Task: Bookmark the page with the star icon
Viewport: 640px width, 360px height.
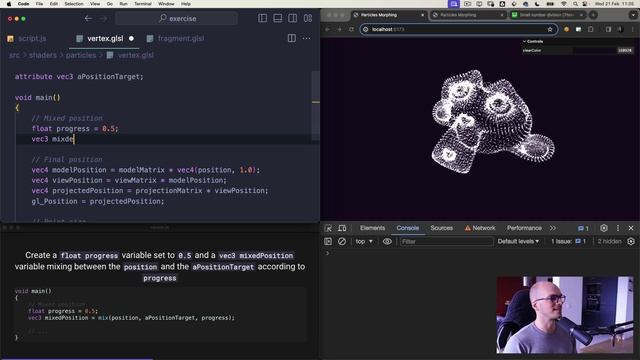Action: pyautogui.click(x=550, y=29)
